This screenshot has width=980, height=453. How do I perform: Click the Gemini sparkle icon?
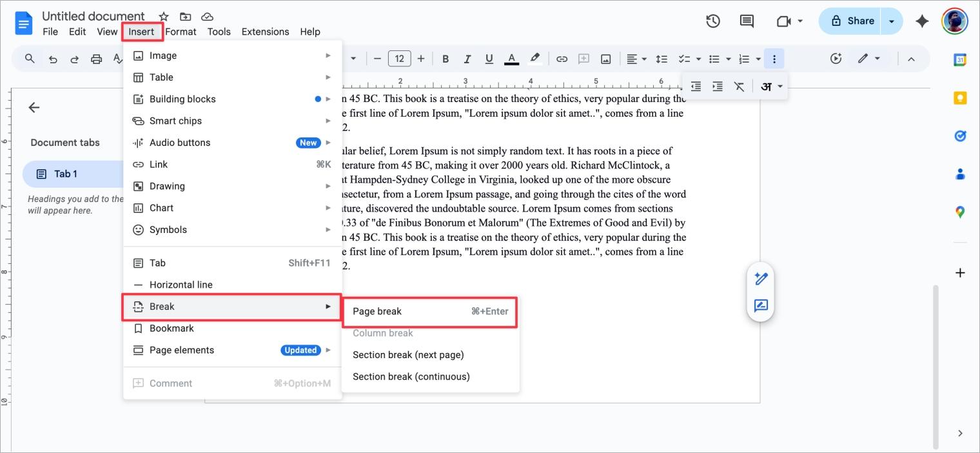pyautogui.click(x=922, y=21)
